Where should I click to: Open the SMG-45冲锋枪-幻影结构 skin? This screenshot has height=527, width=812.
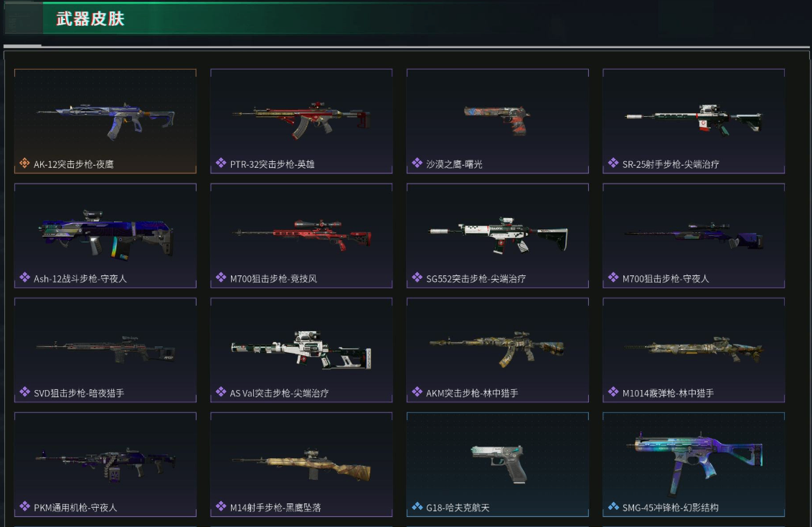[694, 465]
